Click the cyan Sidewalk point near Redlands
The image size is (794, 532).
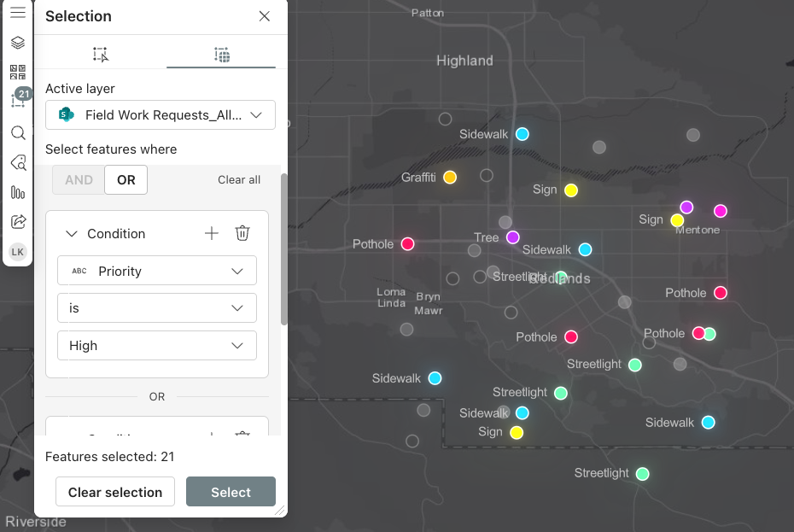tap(586, 250)
